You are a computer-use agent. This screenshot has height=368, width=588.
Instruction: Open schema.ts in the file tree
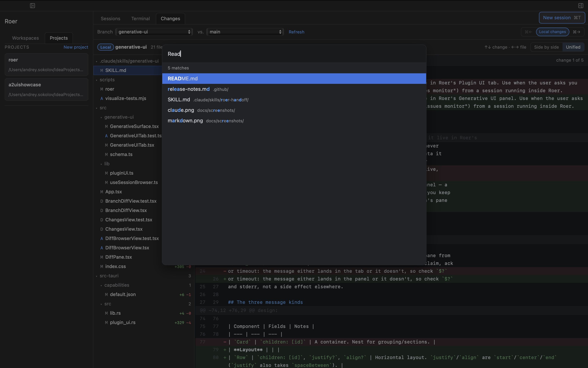point(121,154)
